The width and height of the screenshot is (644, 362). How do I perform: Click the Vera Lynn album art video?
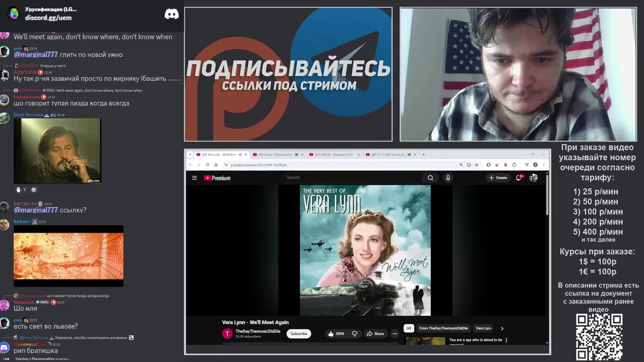(x=365, y=250)
